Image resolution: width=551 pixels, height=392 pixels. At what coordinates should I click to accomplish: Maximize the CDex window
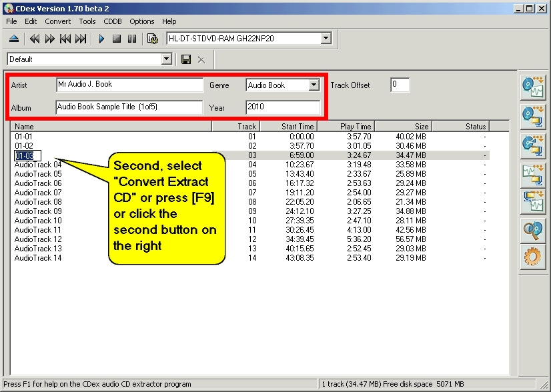coord(529,9)
